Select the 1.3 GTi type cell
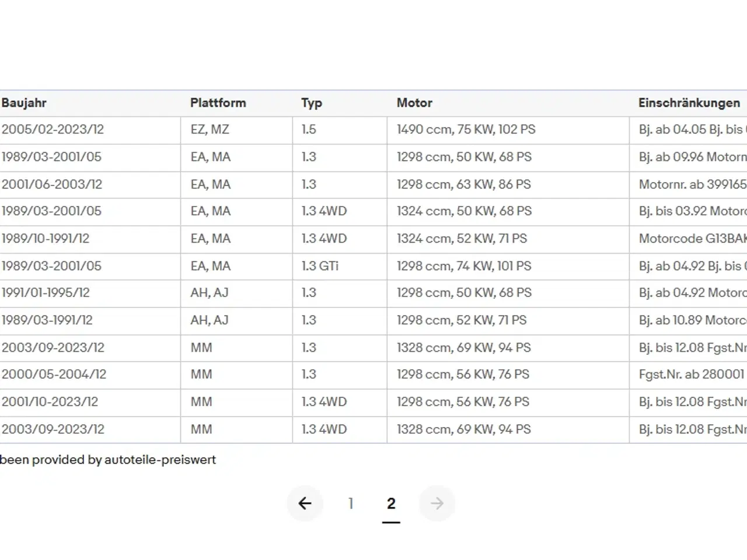747x560 pixels. (x=320, y=266)
